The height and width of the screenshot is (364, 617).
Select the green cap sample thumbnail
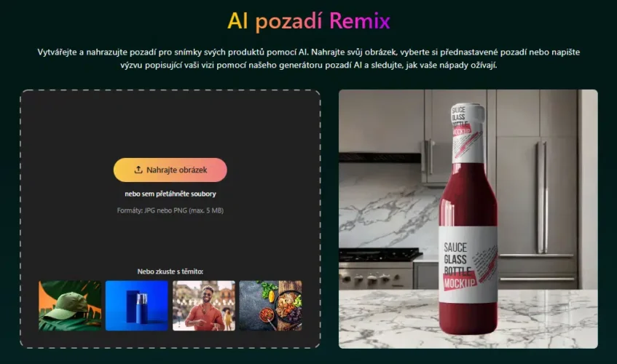(70, 306)
